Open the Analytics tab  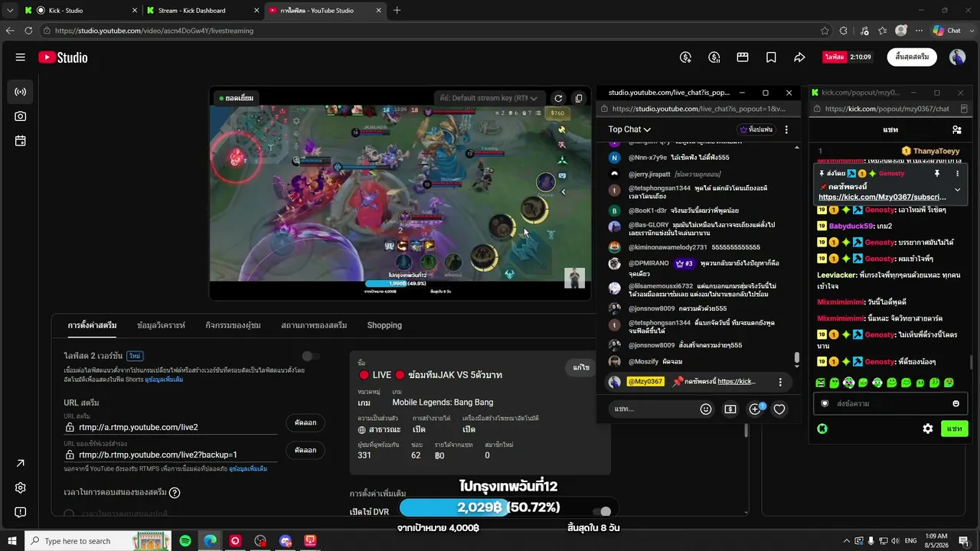pos(161,325)
